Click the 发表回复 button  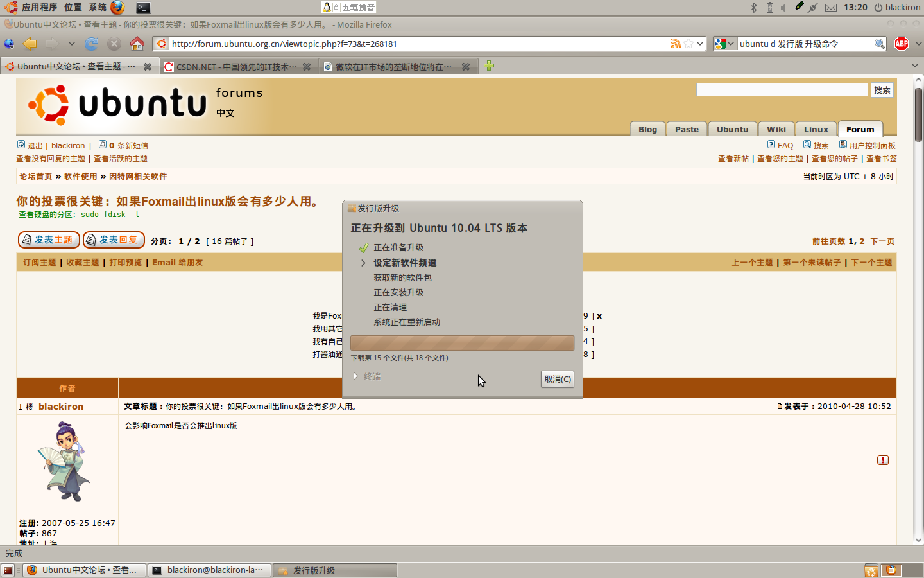click(x=114, y=240)
